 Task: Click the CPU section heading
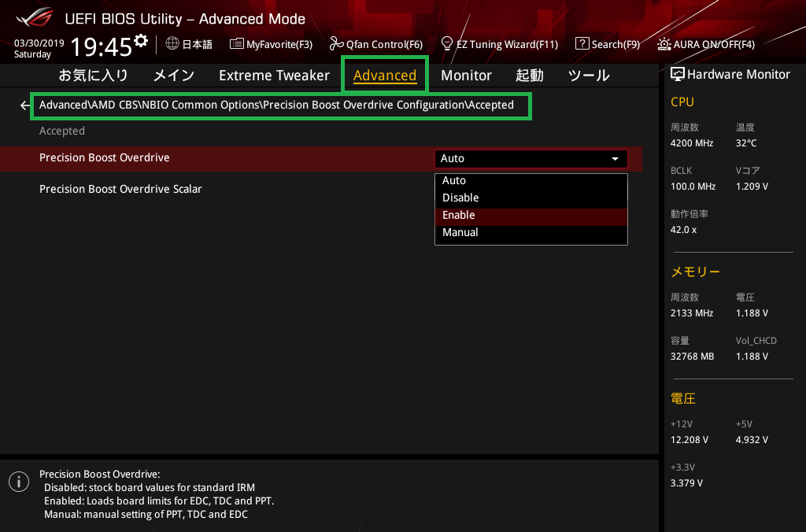coord(682,102)
